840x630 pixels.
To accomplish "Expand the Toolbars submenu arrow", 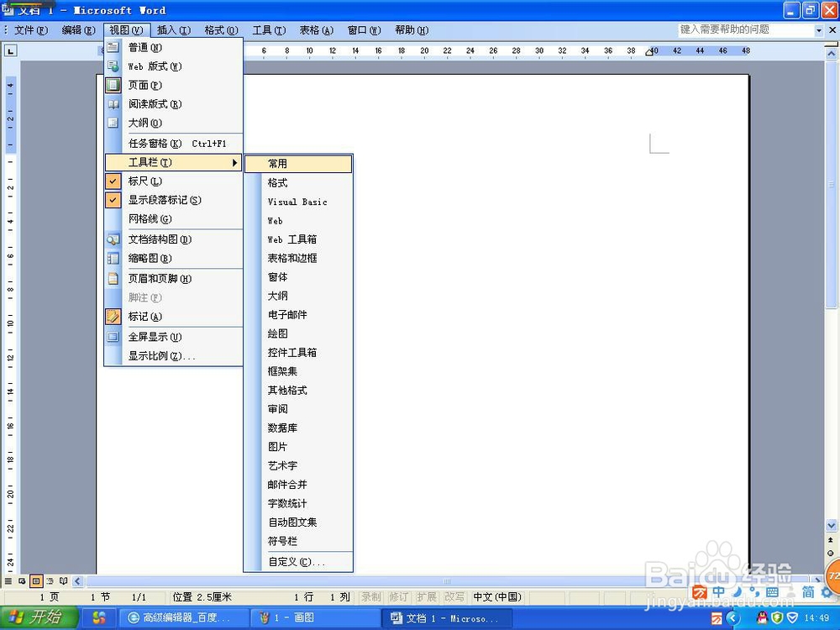I will [x=234, y=163].
